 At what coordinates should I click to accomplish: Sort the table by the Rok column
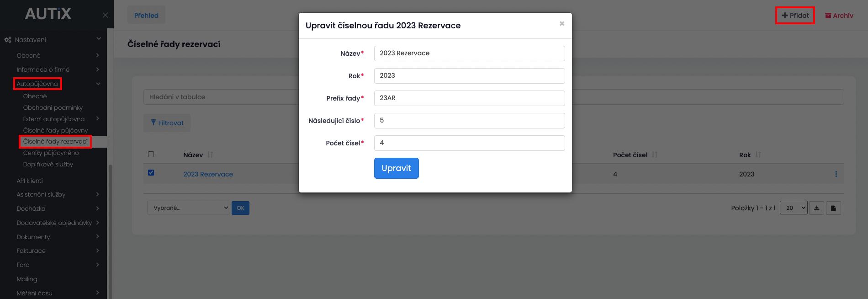(758, 155)
